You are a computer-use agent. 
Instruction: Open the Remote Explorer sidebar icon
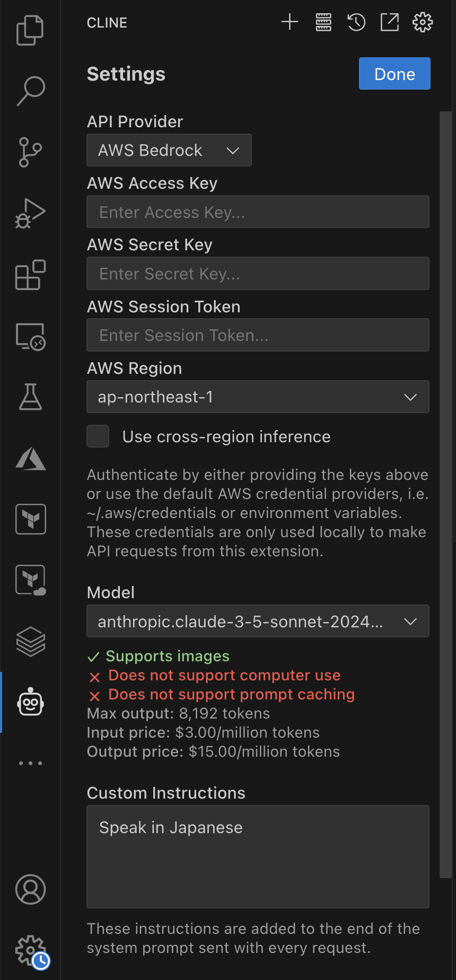(x=30, y=336)
